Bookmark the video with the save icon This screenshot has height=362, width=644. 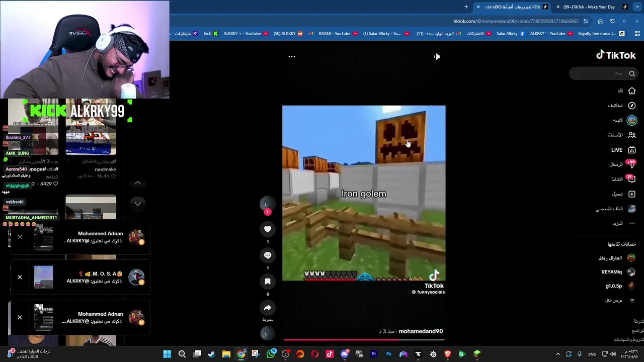pyautogui.click(x=268, y=282)
